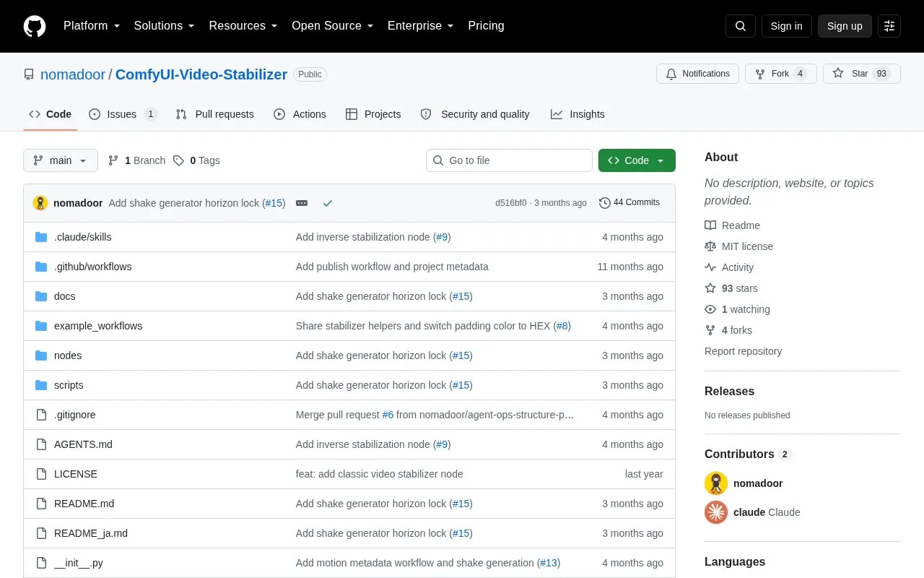Open the appearance settings icon button
924x578 pixels.
[x=889, y=26]
